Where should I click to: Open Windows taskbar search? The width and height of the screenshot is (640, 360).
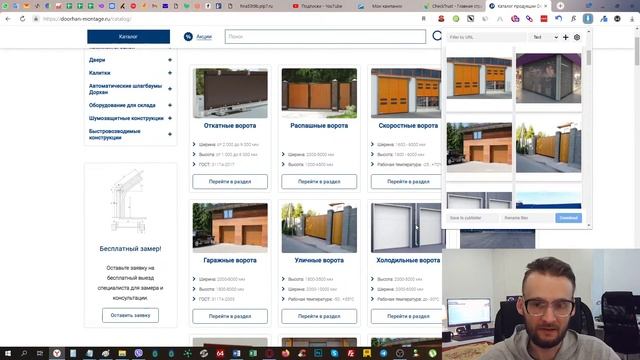pos(24,353)
